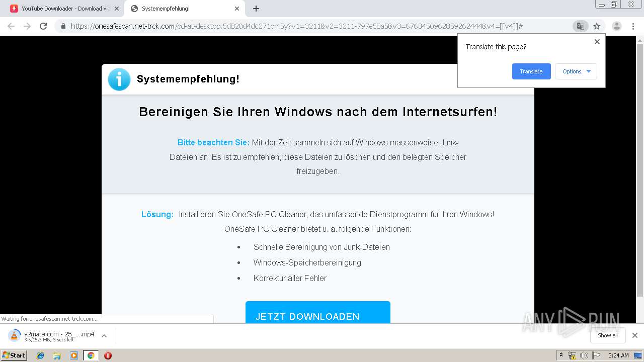Launch Internet Explorer from taskbar
644x362 pixels.
40,355
